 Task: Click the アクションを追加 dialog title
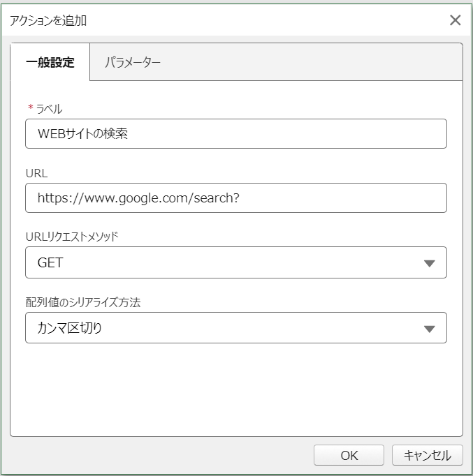click(48, 21)
